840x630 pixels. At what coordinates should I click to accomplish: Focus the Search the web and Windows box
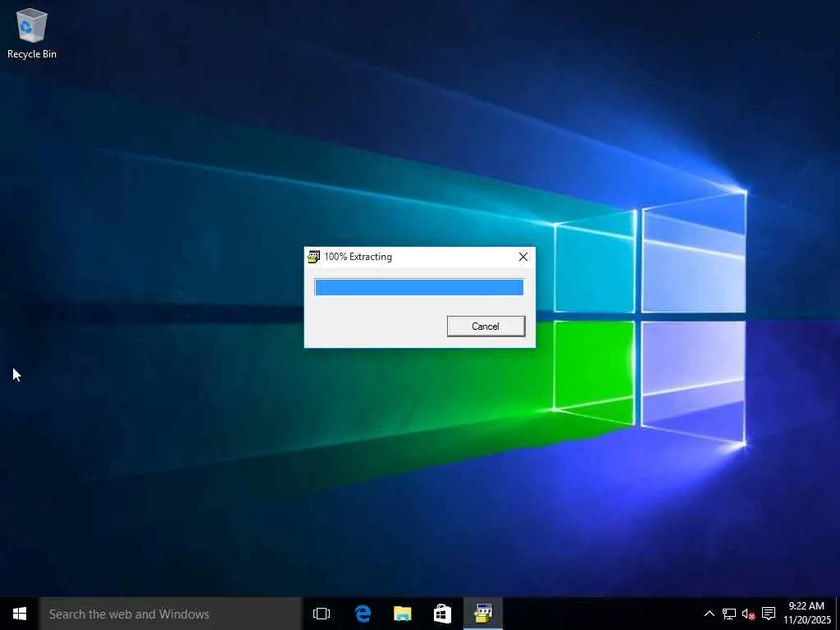click(171, 614)
